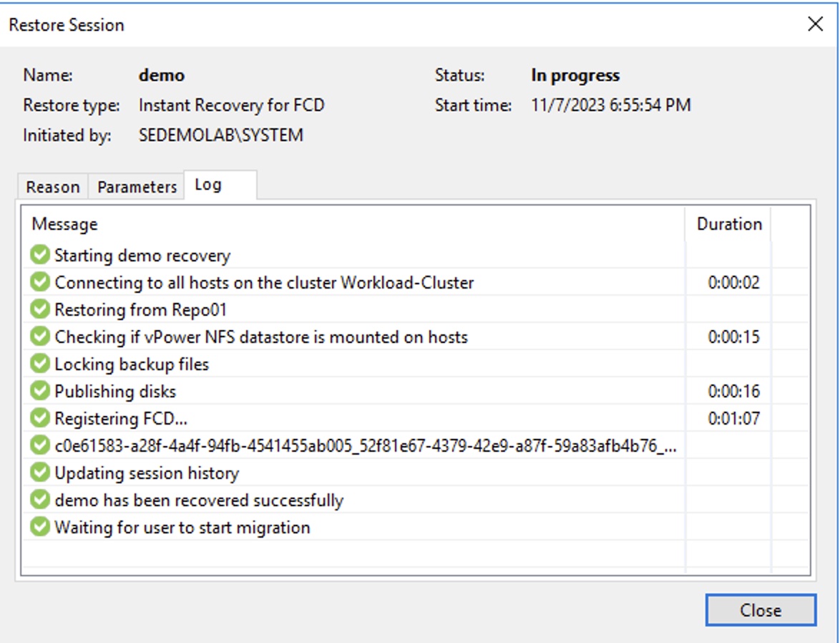Click the Duration column header
The height and width of the screenshot is (643, 840).
coord(729,224)
